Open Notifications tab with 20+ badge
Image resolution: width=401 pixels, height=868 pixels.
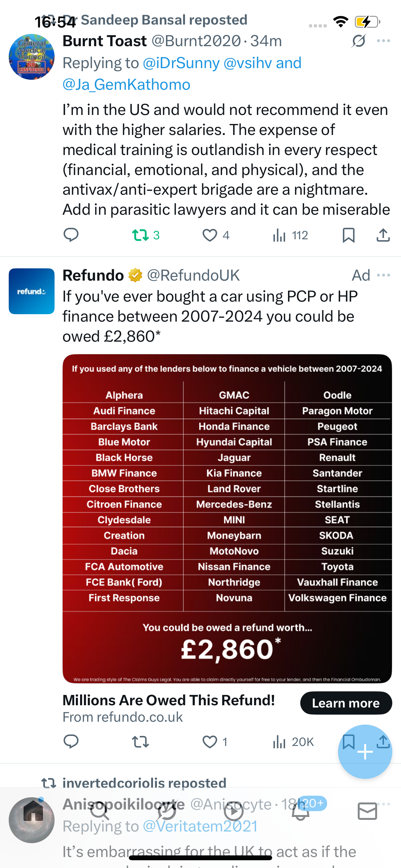(301, 811)
